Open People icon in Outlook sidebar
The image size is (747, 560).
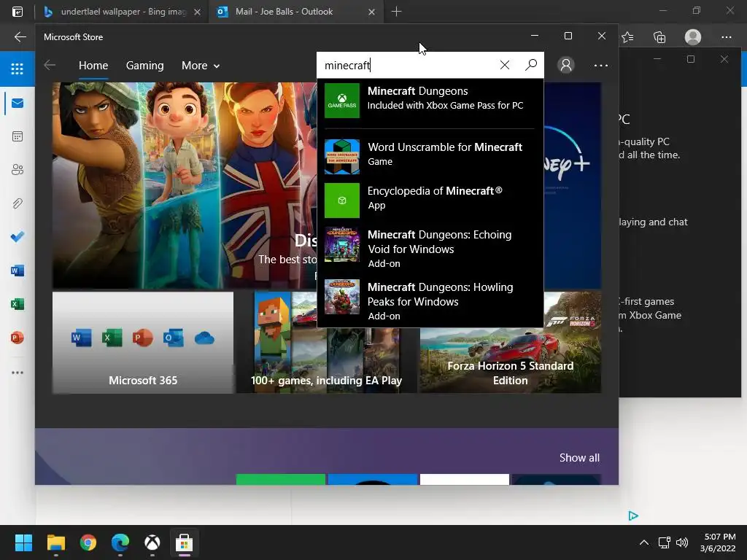[x=18, y=170]
